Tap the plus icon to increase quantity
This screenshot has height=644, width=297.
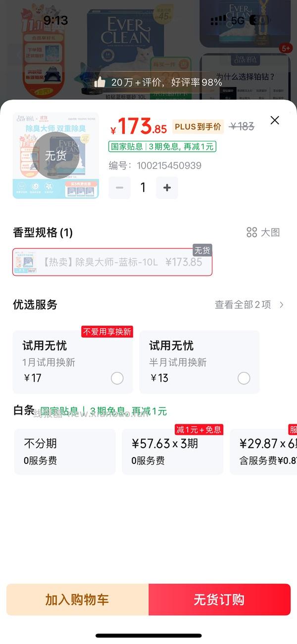click(167, 187)
